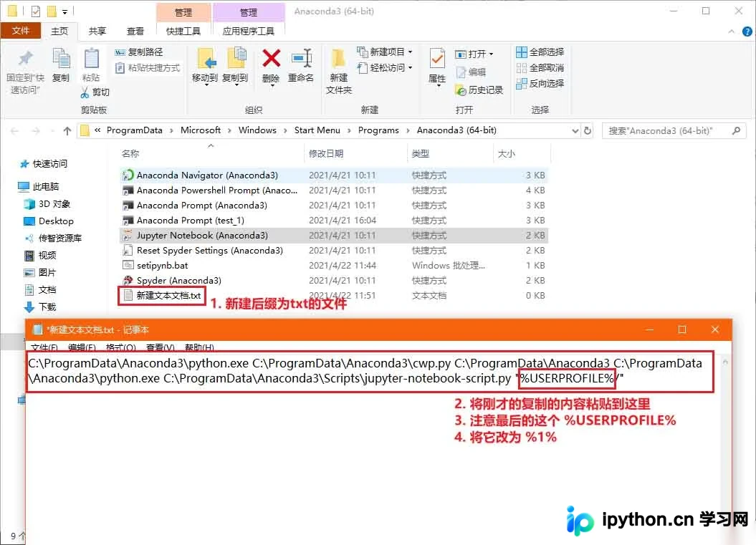This screenshot has height=545, width=756.
Task: Click Start Menu in the breadcrumb path
Action: (317, 130)
